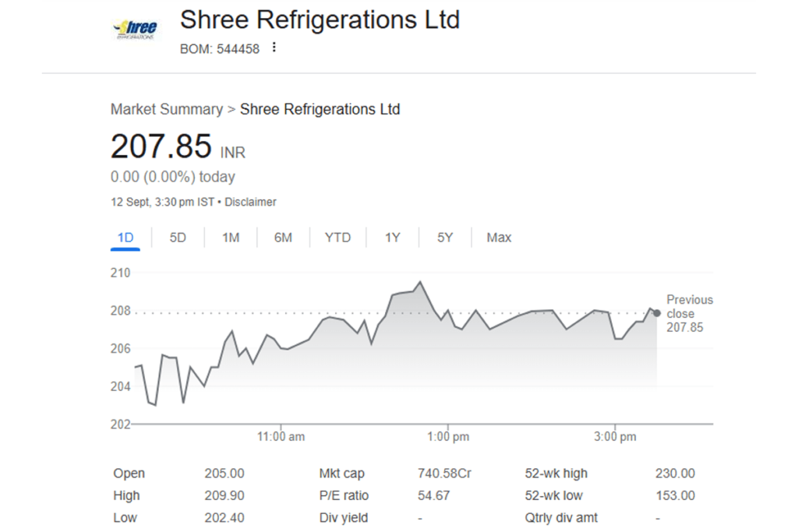
Task: Click the 11:00 am axis label
Action: point(281,437)
